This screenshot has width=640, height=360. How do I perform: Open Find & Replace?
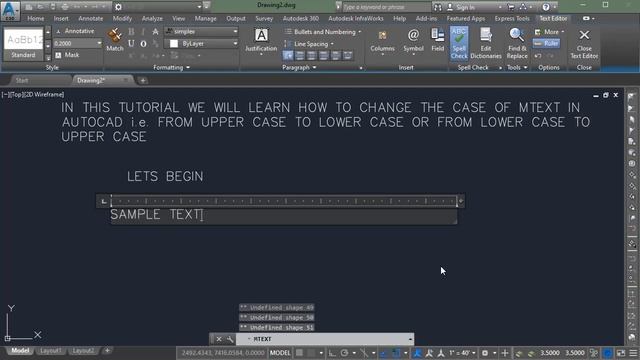pos(517,43)
